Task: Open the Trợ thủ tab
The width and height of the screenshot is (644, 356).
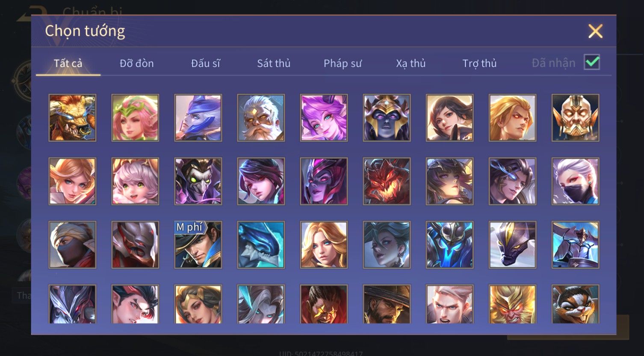Action: pos(479,63)
